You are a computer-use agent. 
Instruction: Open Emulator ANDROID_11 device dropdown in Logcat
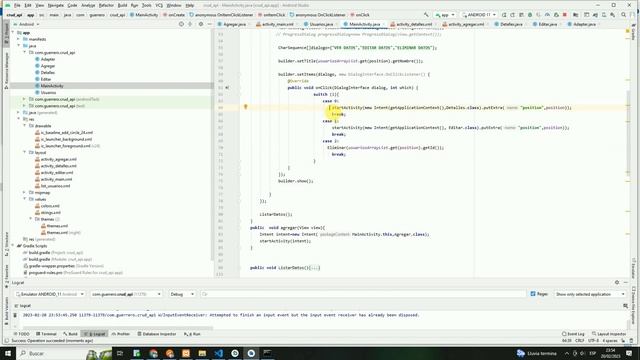(x=50, y=294)
